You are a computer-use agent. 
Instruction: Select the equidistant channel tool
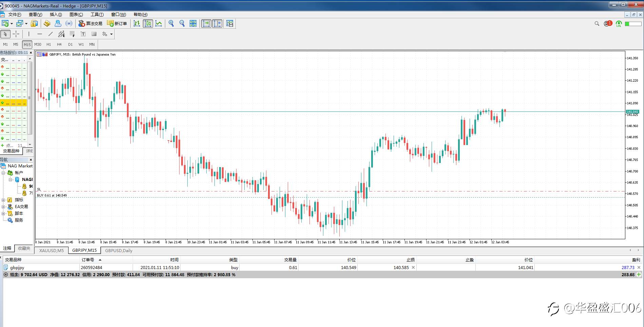[x=61, y=34]
